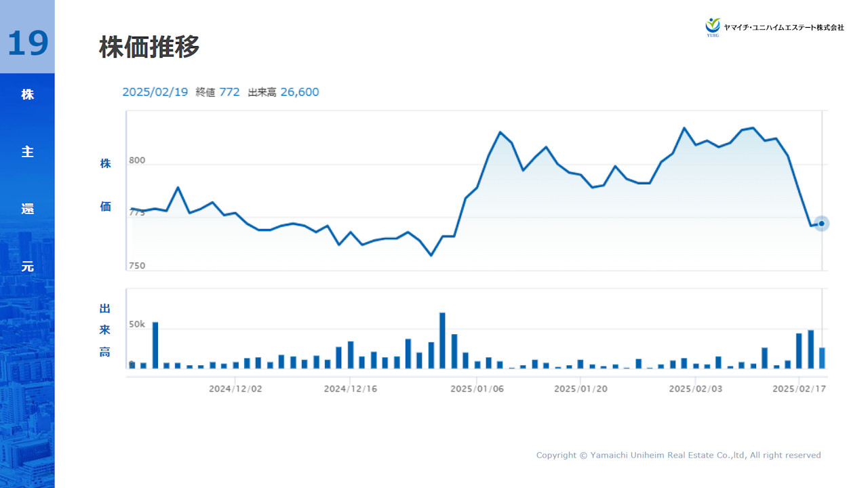Click the 2025/02/17 date axis label
Viewport: 868px width, 488px height.
[800, 389]
